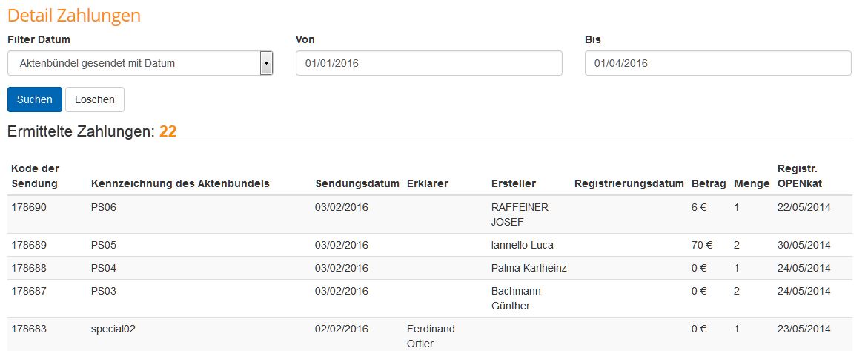Select the row with code 178690
Viewport: 868px width, 351px height.
(29, 208)
